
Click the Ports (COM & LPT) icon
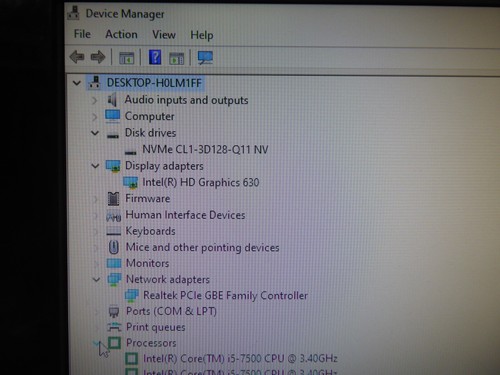point(114,312)
